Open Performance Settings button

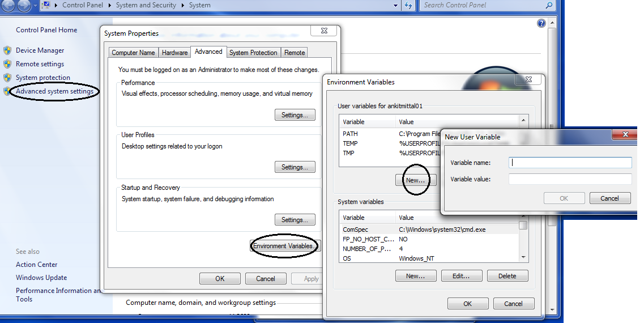click(295, 115)
